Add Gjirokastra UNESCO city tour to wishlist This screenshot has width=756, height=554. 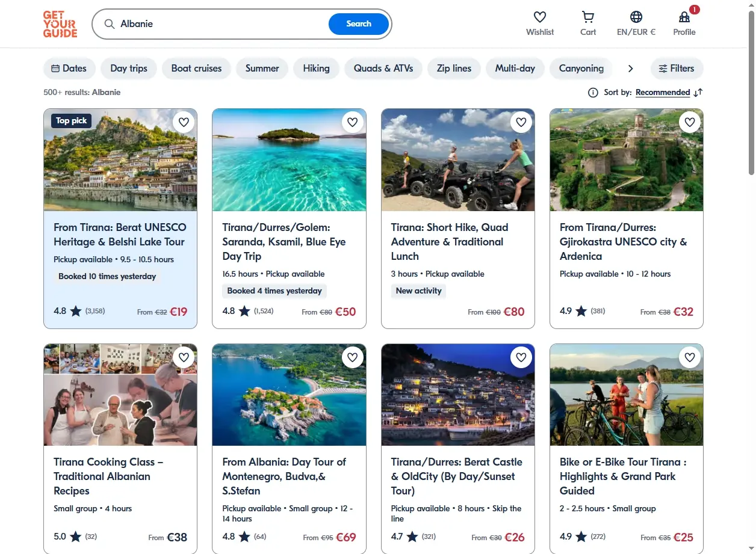point(690,122)
